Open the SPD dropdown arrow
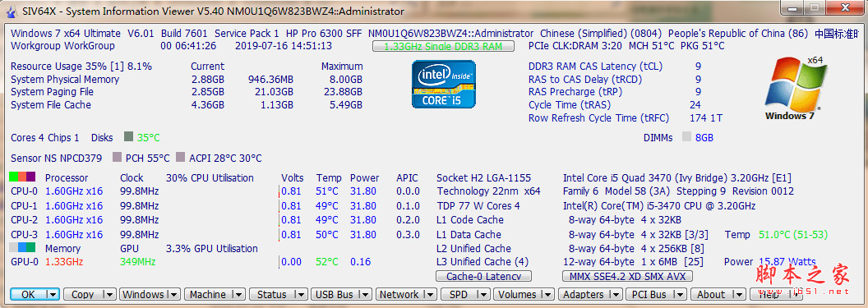This screenshot has width=868, height=308. click(483, 295)
